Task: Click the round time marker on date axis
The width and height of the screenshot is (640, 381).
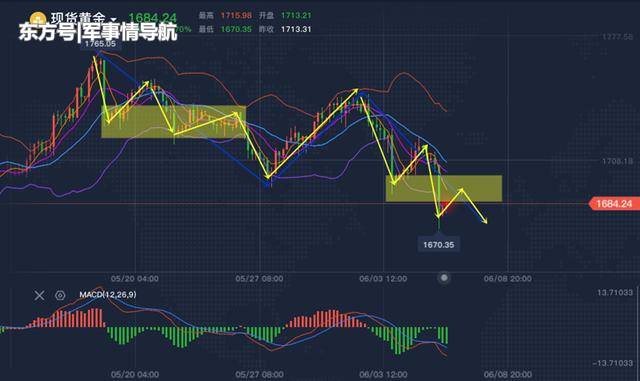Action: pos(444,278)
